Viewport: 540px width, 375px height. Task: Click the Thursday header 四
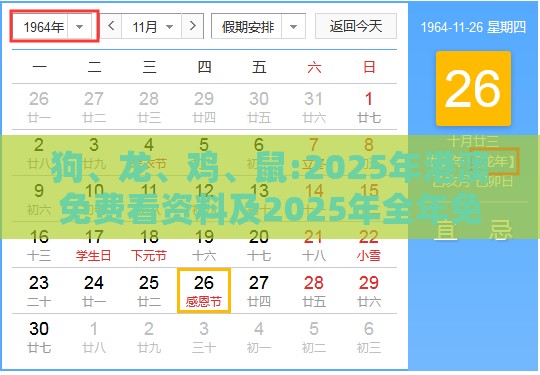coord(204,66)
